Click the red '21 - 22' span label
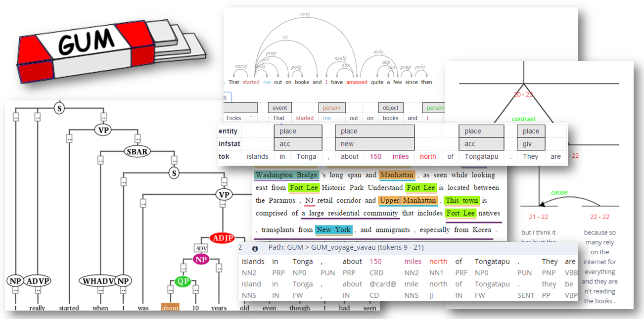 click(539, 217)
